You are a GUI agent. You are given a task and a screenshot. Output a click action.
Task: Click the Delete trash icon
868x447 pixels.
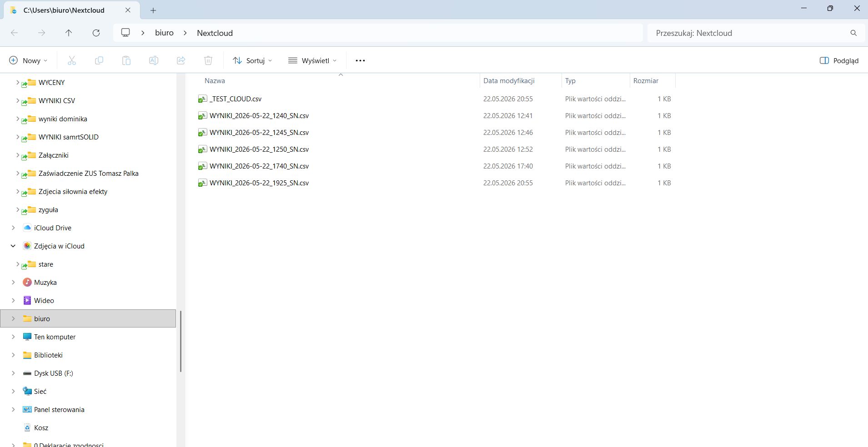coord(208,60)
